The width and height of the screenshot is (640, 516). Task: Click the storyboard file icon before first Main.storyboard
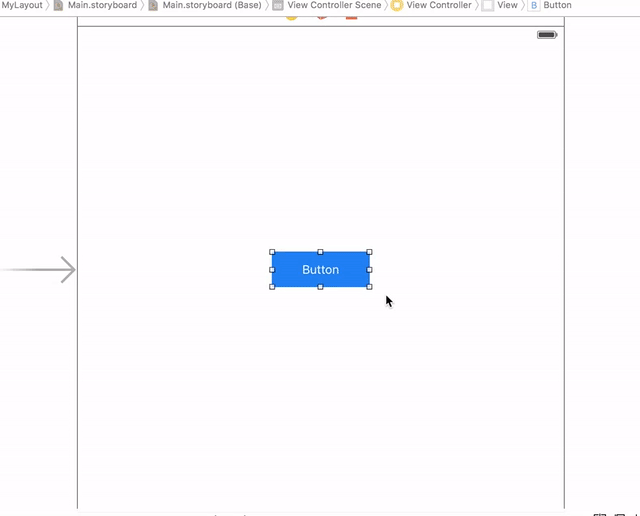coord(58,5)
